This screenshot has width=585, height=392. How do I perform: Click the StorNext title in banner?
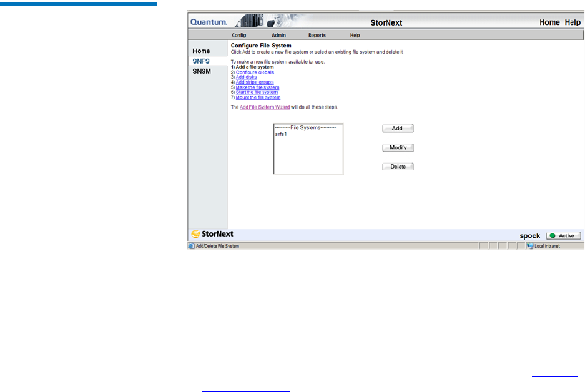click(x=386, y=22)
